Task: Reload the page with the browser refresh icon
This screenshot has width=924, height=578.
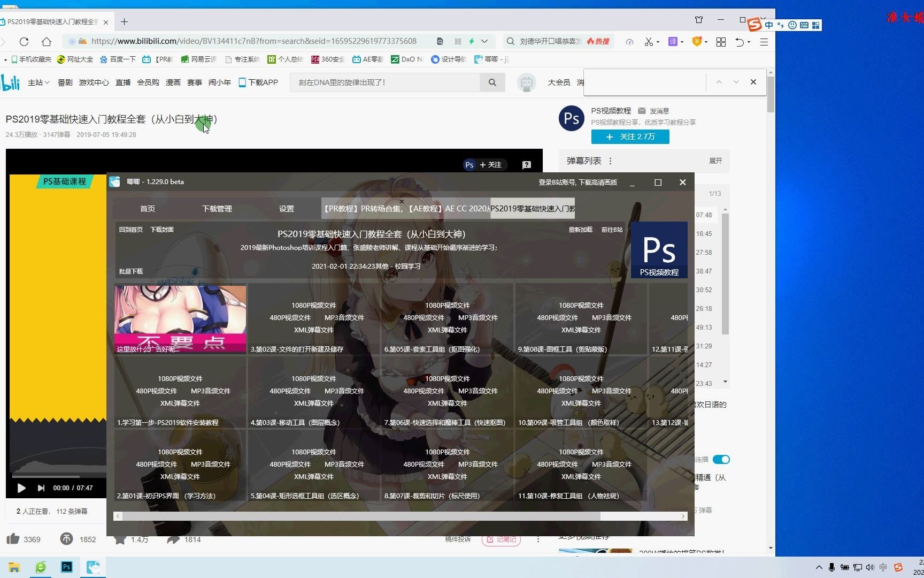Action: coord(24,41)
